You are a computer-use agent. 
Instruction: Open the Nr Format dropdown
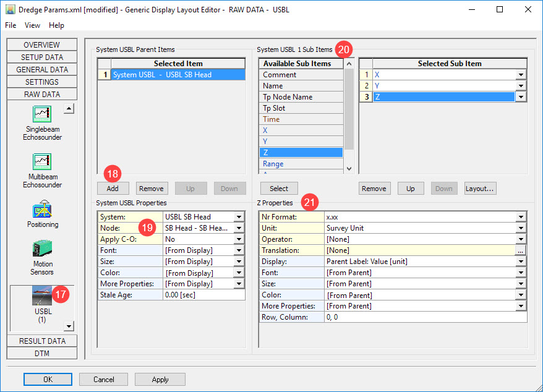521,217
